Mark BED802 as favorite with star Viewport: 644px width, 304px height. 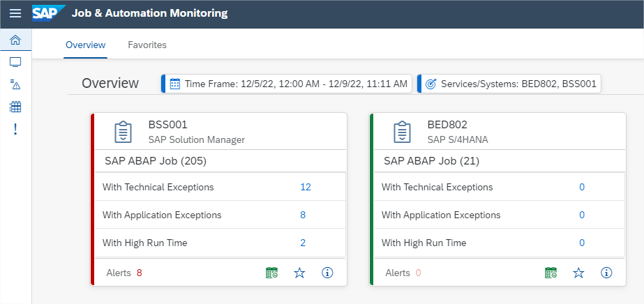coord(578,273)
